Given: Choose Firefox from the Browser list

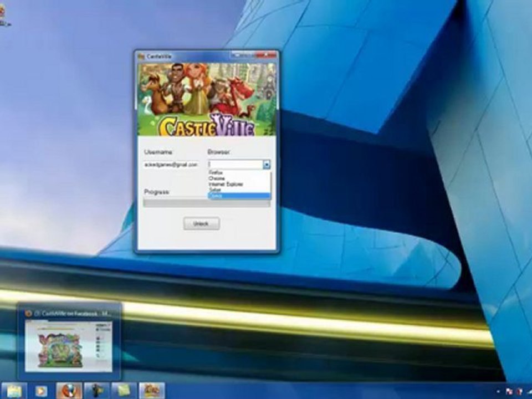Looking at the screenshot, I should 239,173.
